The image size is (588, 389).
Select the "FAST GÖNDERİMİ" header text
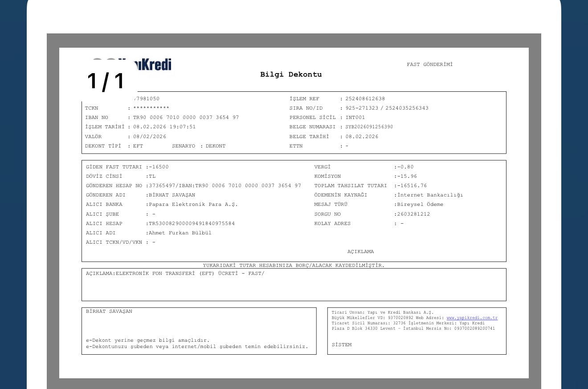tap(429, 65)
